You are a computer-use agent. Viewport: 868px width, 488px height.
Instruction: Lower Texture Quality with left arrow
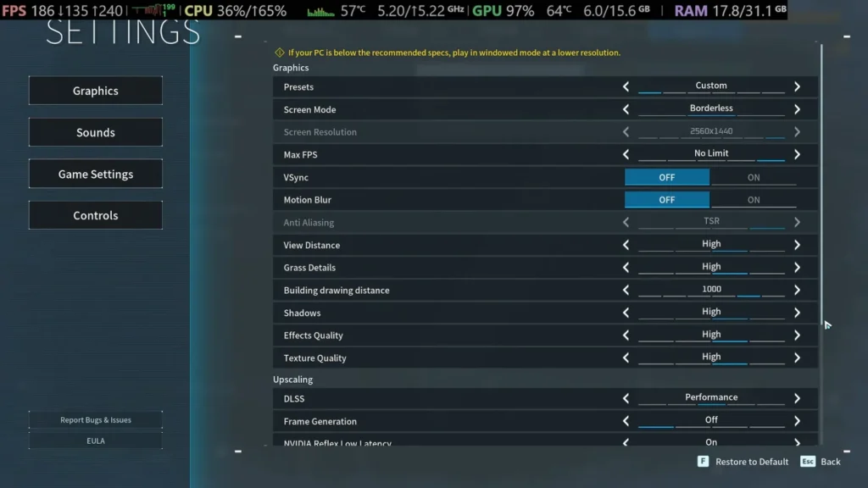coord(626,358)
